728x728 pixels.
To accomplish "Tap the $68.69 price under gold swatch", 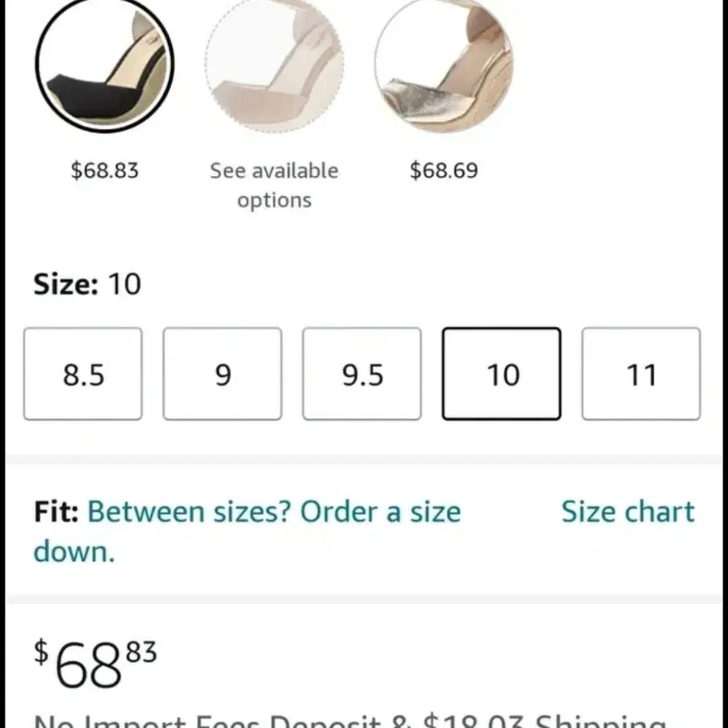I will point(444,170).
